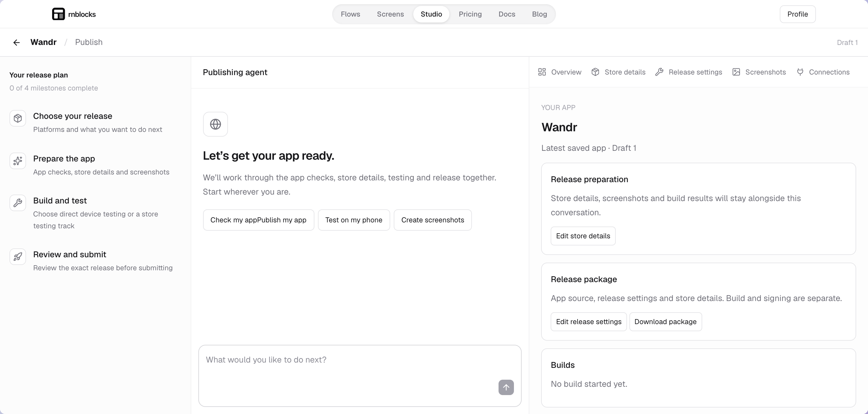Open the Pricing page
The height and width of the screenshot is (414, 868).
(470, 14)
